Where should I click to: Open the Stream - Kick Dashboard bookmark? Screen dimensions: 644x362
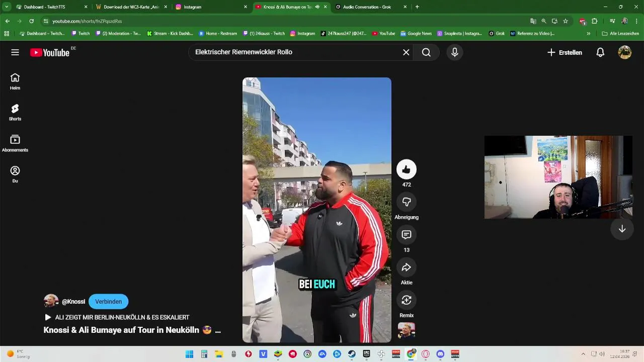(170, 34)
